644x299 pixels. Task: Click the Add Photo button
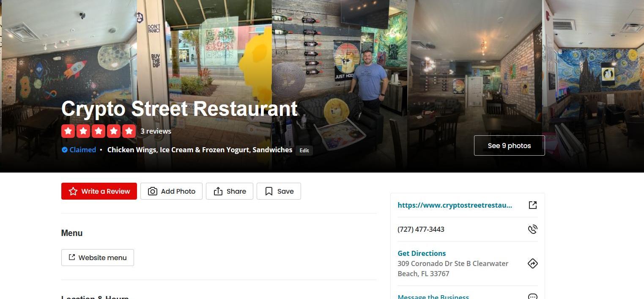point(171,191)
